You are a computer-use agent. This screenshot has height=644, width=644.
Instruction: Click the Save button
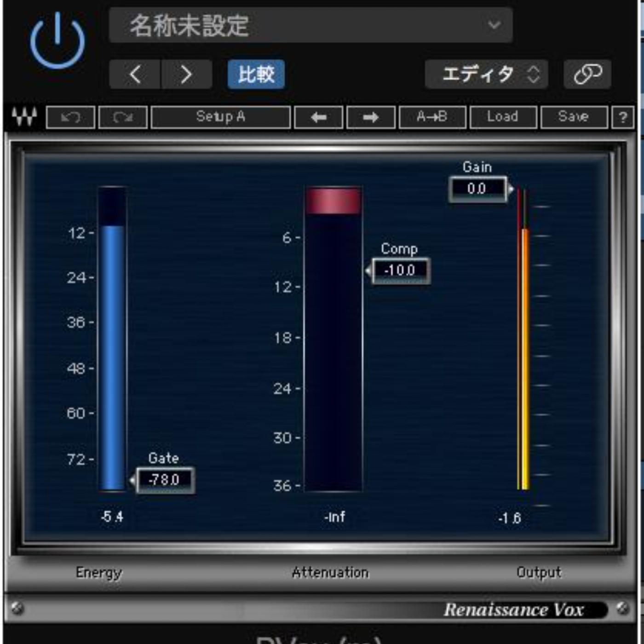click(x=574, y=117)
